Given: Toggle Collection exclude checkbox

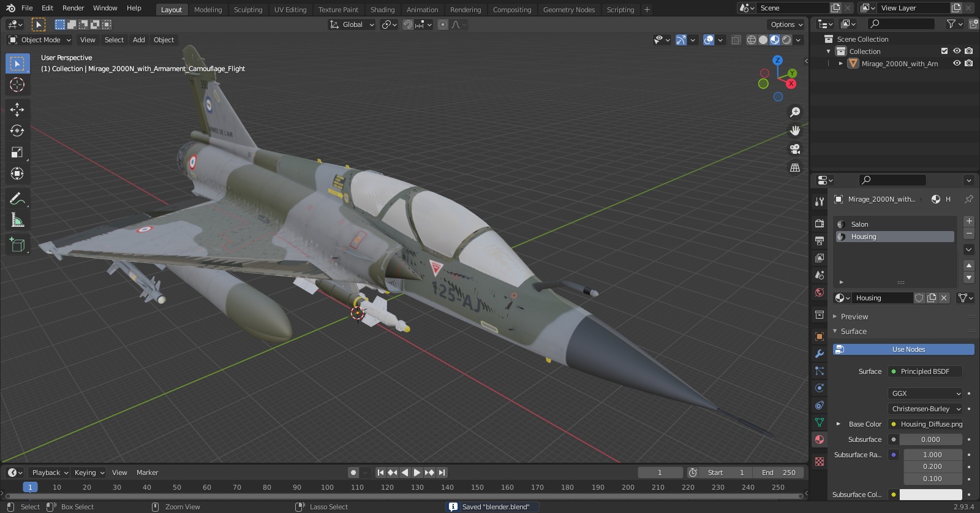Looking at the screenshot, I should [944, 51].
